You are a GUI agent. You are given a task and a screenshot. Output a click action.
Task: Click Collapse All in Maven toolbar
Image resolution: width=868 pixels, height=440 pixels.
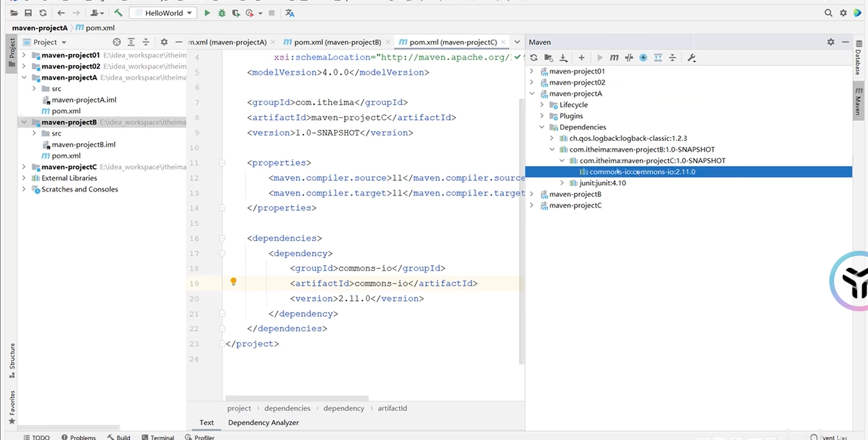point(672,57)
